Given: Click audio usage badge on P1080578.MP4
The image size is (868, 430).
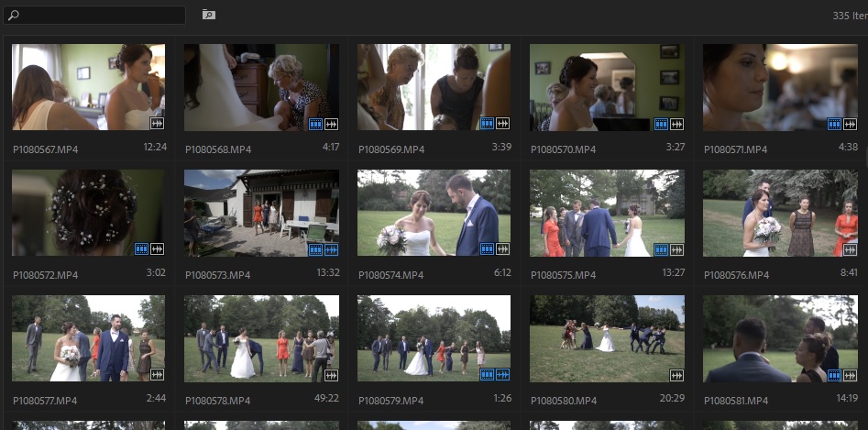Looking at the screenshot, I should click(x=331, y=375).
